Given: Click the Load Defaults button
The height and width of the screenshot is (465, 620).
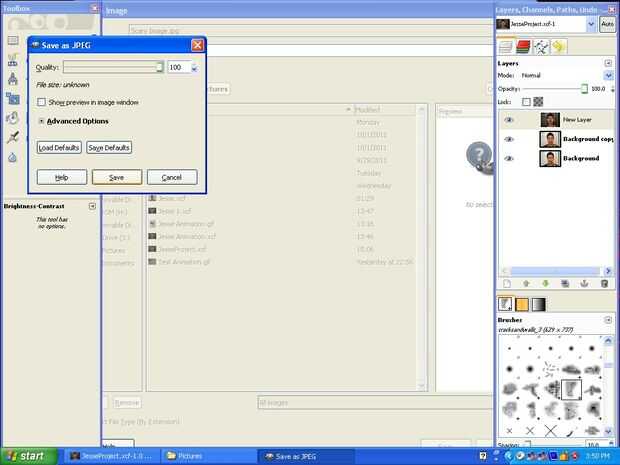Looking at the screenshot, I should coord(59,147).
